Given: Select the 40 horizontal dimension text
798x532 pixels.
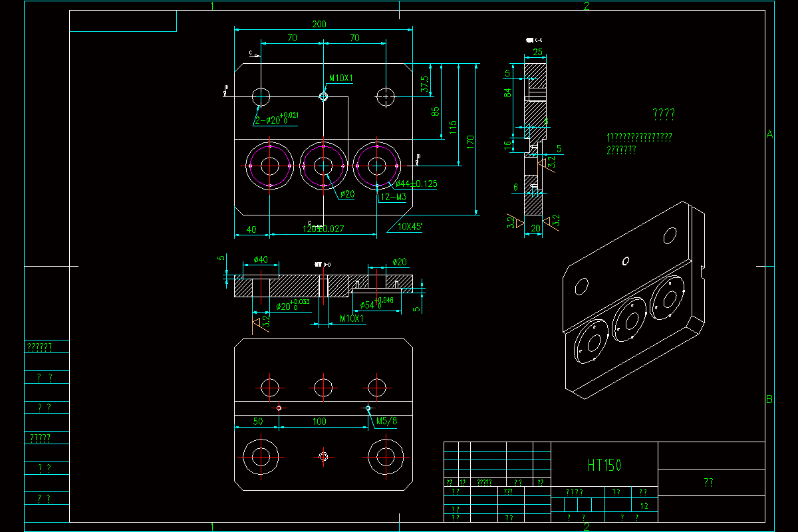Looking at the screenshot, I should 251,229.
